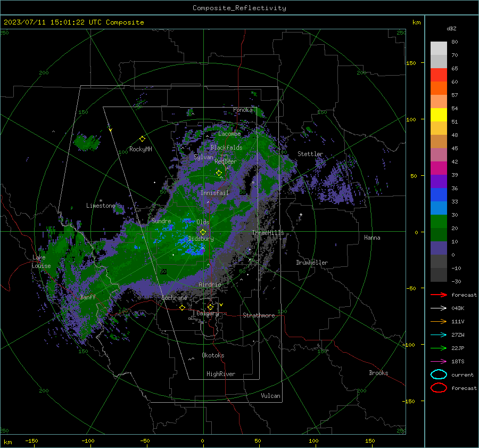The height and width of the screenshot is (448, 479).
Task: Click the Airdrie label
Action: coord(210,284)
